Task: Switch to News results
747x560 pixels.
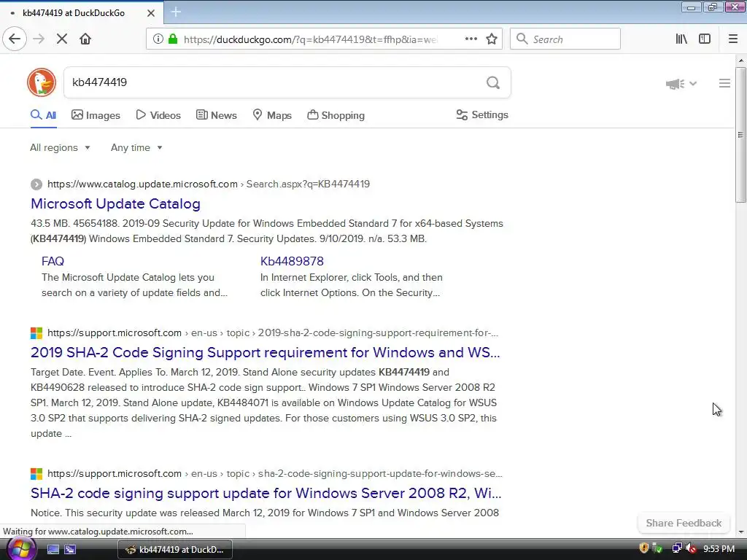Action: [216, 115]
